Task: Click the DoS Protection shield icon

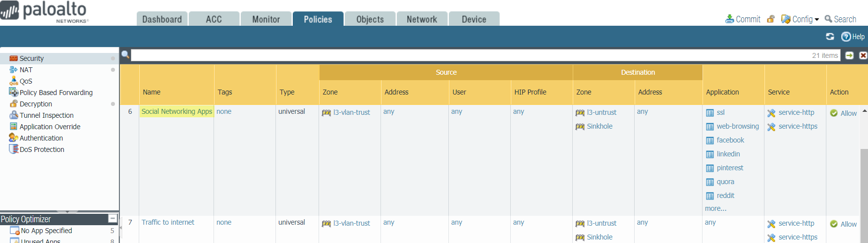Action: point(14,149)
